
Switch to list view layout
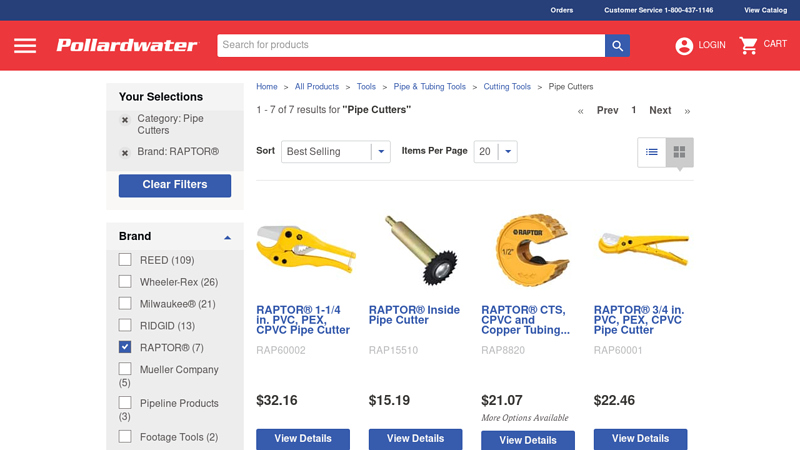pyautogui.click(x=652, y=152)
